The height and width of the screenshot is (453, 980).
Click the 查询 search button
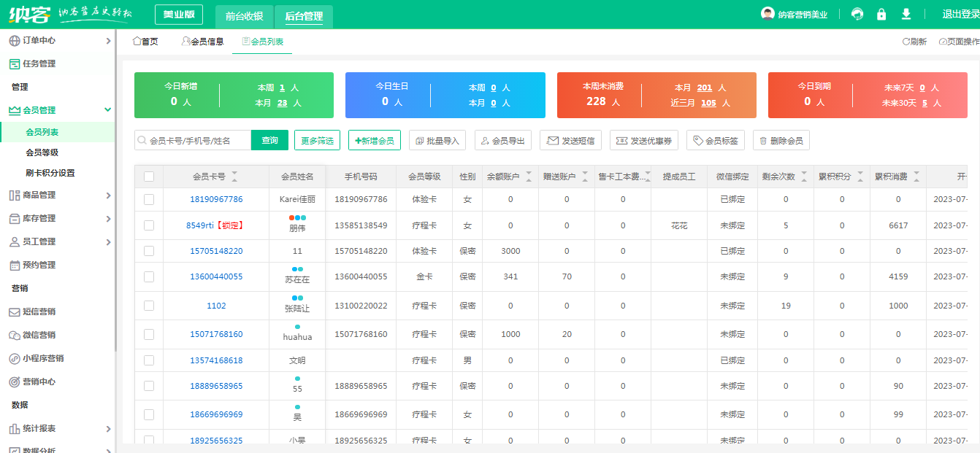pos(270,140)
